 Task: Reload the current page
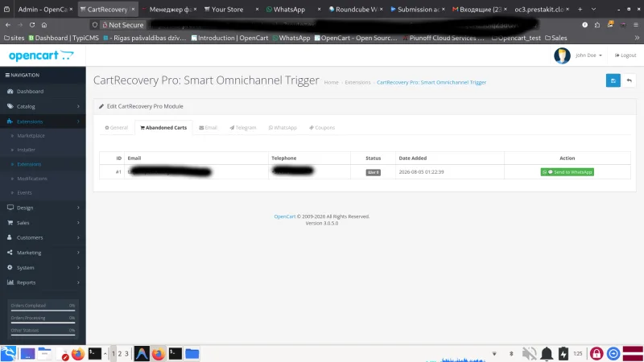[x=32, y=25]
